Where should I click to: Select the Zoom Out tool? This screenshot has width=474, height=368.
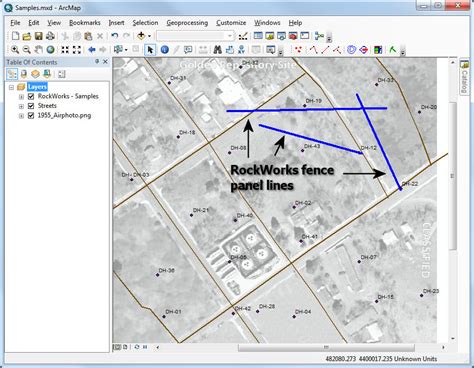tap(27, 50)
